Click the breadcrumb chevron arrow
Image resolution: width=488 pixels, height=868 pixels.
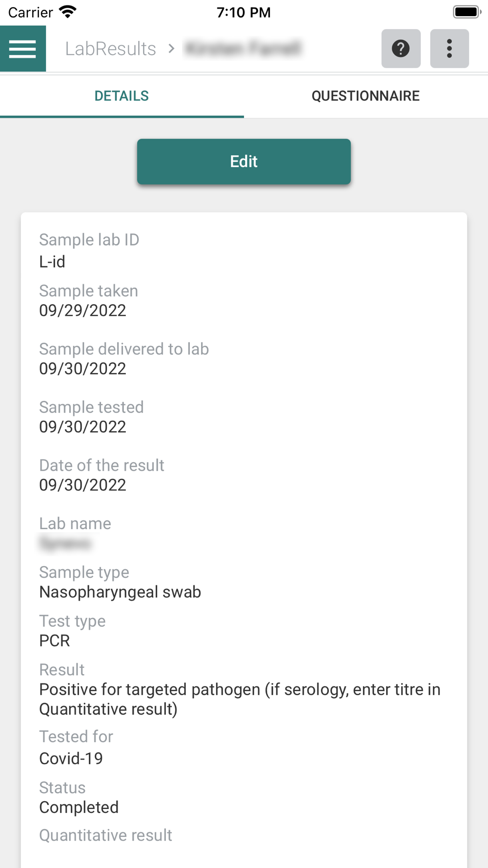[x=171, y=48]
